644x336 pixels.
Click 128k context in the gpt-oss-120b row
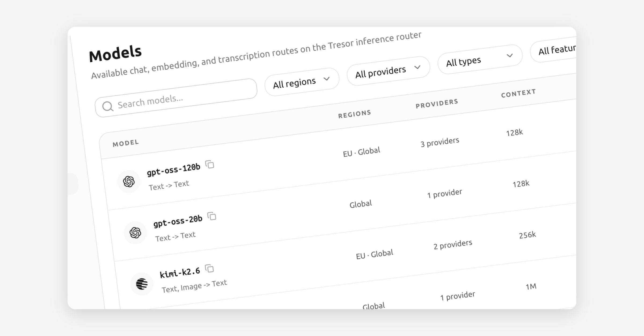pos(514,133)
